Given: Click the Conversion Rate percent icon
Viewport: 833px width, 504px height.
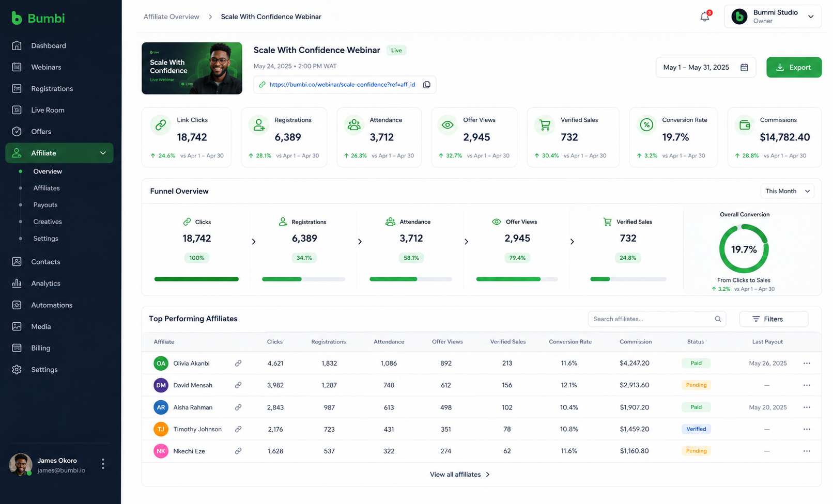Looking at the screenshot, I should pos(646,125).
